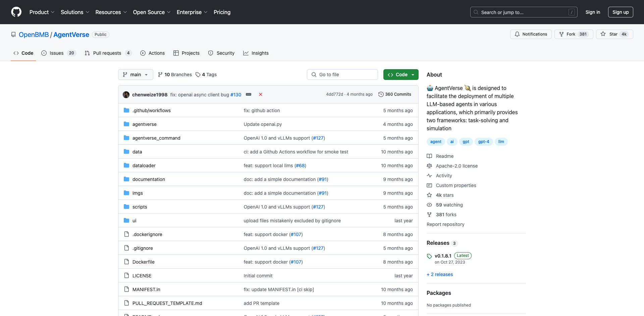Image resolution: width=644 pixels, height=316 pixels.
Task: Click the PULL_REQUEST_TEMPLATE.md file icon
Action: (126, 303)
